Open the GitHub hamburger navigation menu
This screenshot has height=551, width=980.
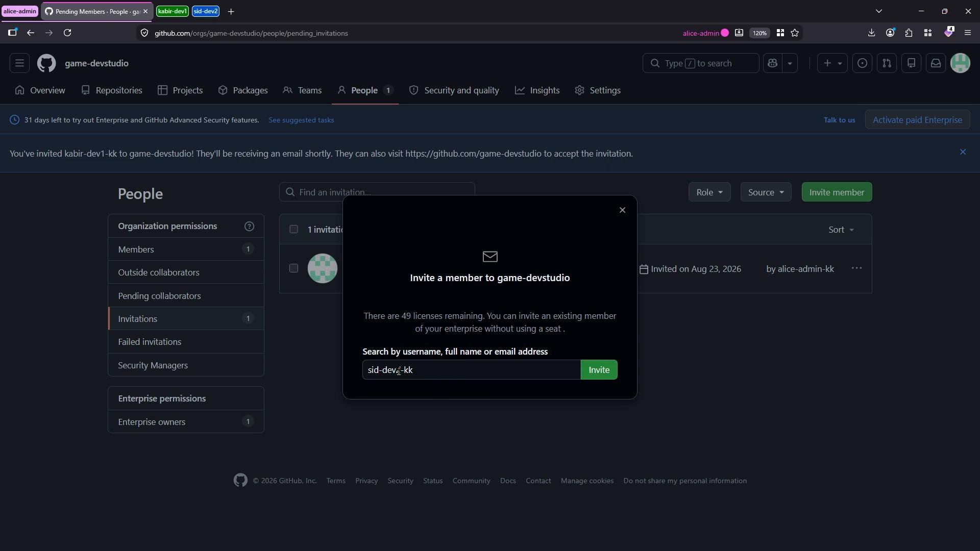pos(19,63)
